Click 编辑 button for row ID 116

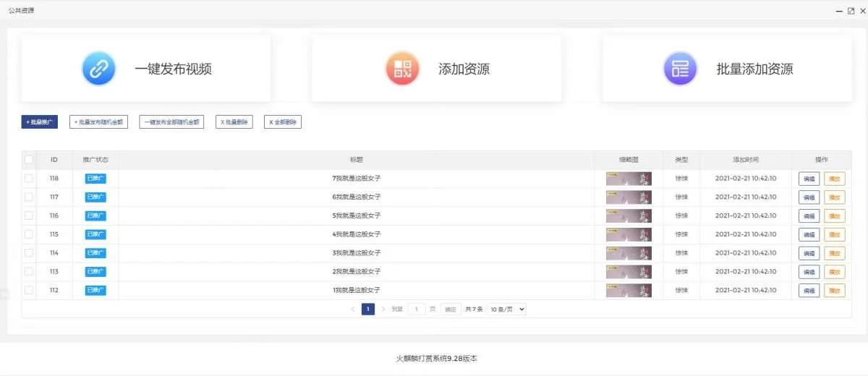pyautogui.click(x=809, y=215)
